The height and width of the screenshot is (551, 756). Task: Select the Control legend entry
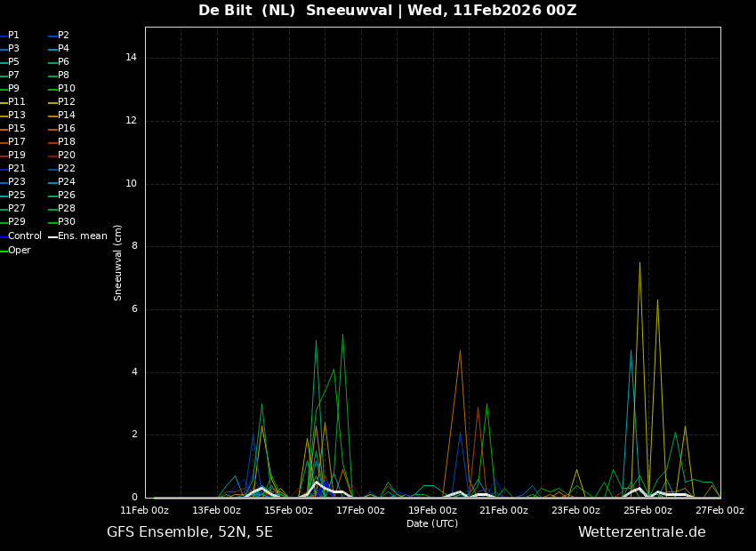click(x=24, y=236)
